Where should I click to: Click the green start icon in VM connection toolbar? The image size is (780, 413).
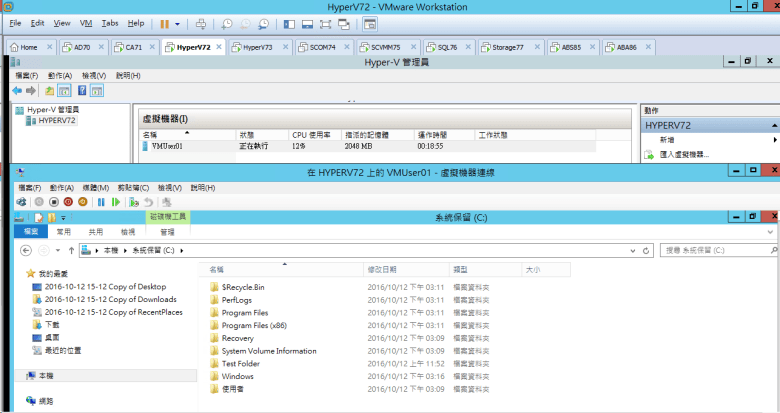(116, 201)
